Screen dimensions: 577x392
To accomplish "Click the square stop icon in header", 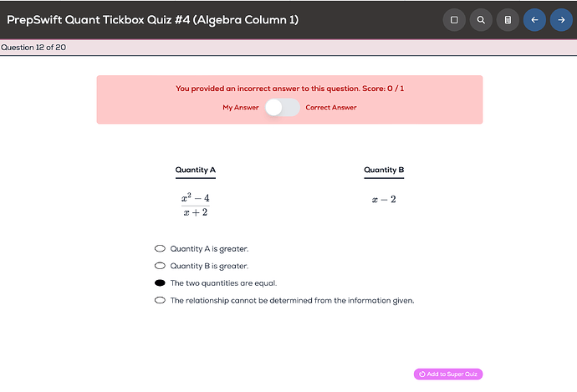I will pyautogui.click(x=454, y=19).
